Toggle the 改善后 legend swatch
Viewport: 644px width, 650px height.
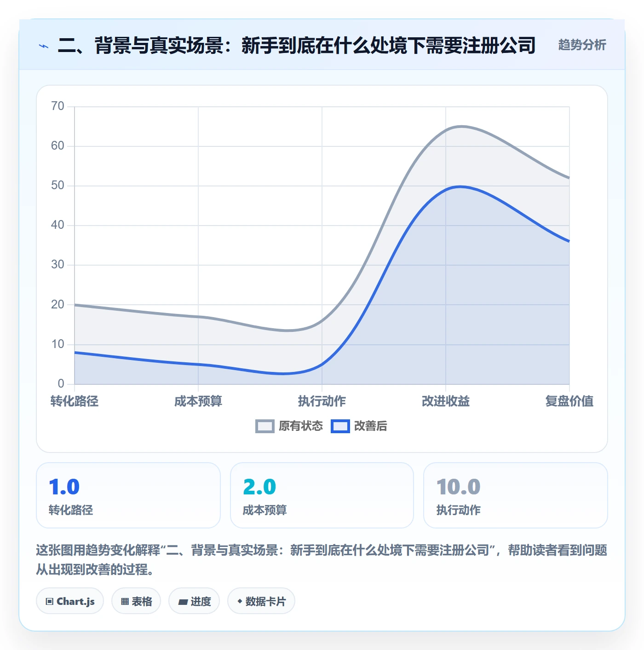(x=340, y=426)
